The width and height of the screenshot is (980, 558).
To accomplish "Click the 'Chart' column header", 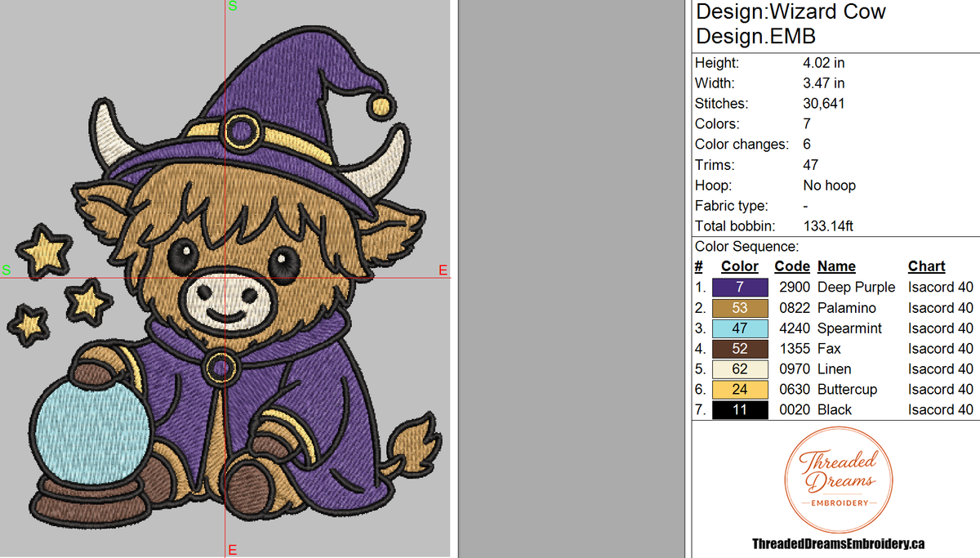I will click(926, 266).
